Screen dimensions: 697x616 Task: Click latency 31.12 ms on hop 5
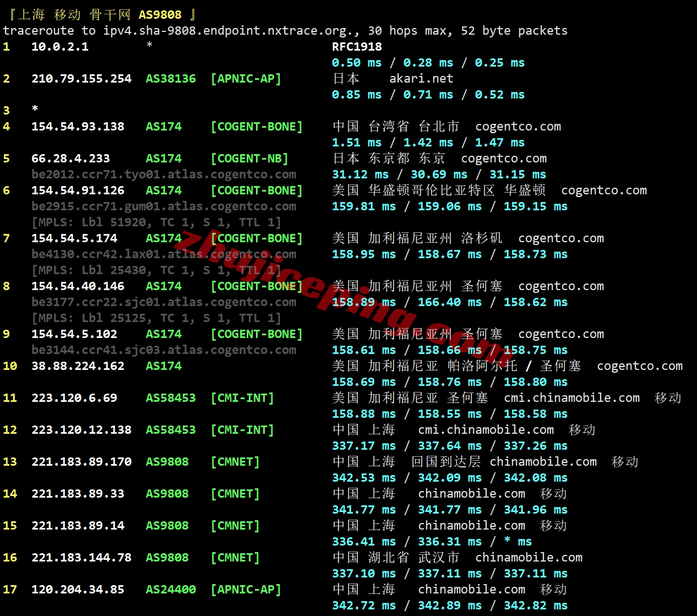coord(360,175)
